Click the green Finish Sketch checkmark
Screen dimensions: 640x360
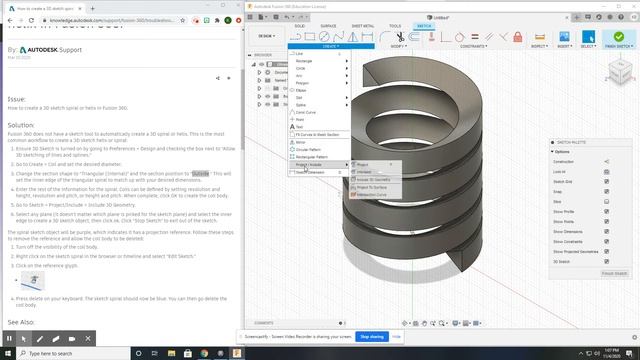click(619, 37)
